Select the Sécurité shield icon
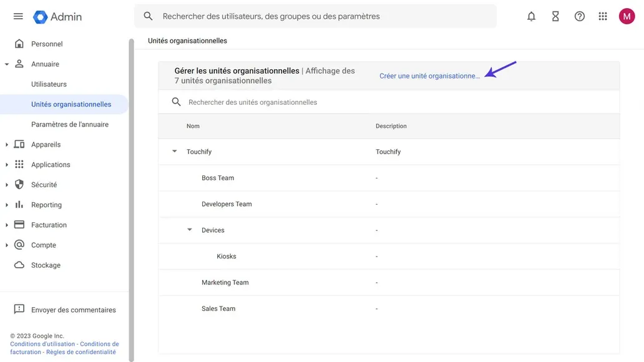The width and height of the screenshot is (644, 362). (x=19, y=184)
